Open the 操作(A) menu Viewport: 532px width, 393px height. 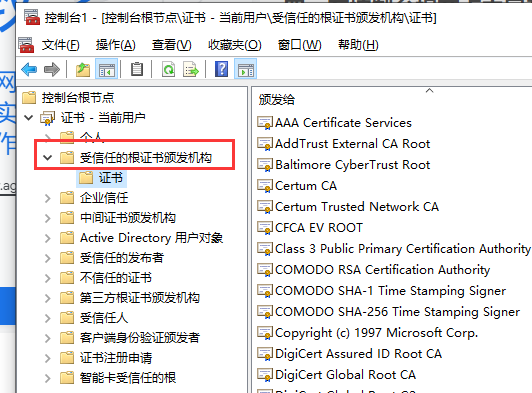(x=115, y=45)
